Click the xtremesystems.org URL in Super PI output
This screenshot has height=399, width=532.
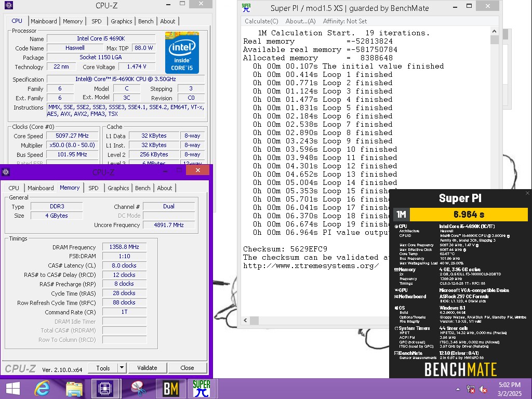click(311, 265)
